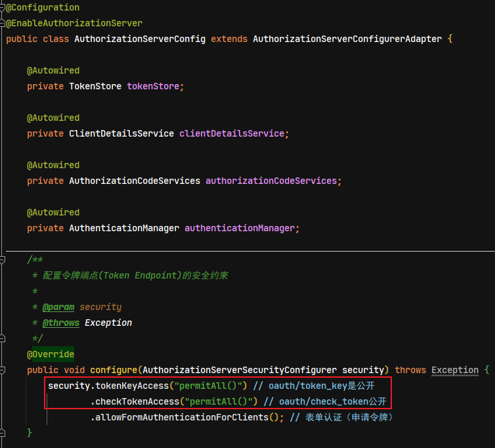Click the @param Javadoc tag

point(58,307)
